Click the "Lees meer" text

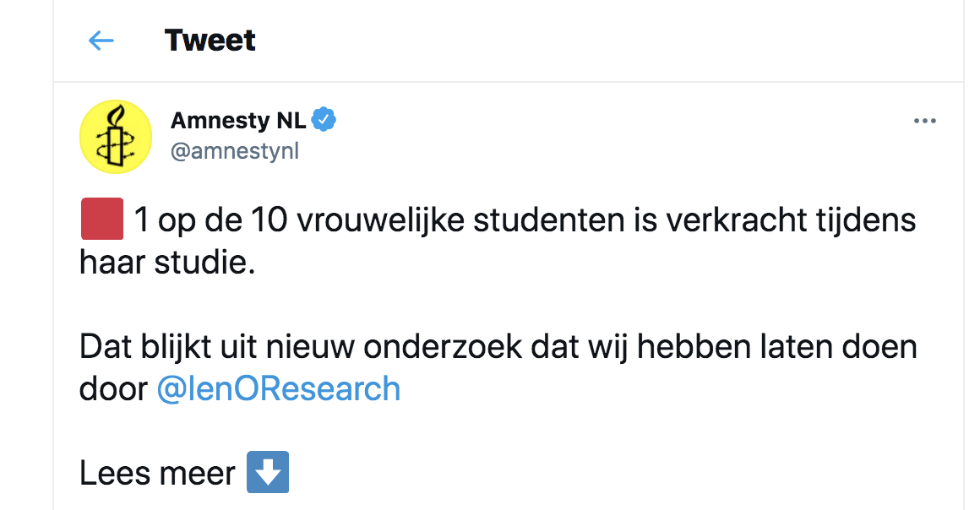pos(157,473)
